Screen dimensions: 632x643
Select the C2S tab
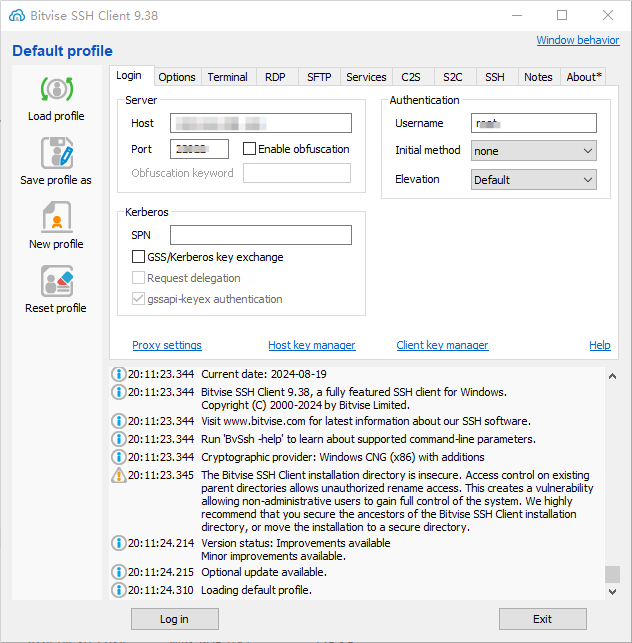[411, 77]
